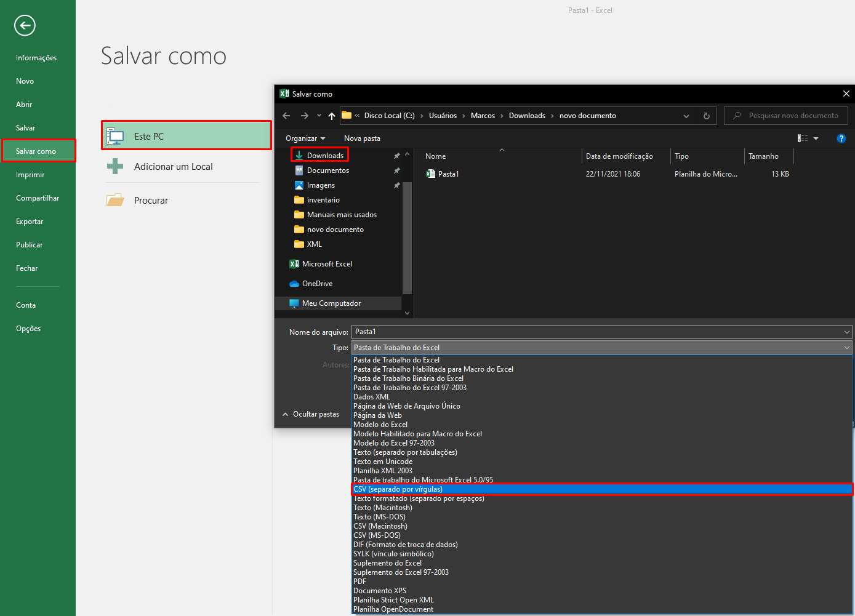
Task: Click the green plus Adicionar um Local icon
Action: click(x=115, y=166)
